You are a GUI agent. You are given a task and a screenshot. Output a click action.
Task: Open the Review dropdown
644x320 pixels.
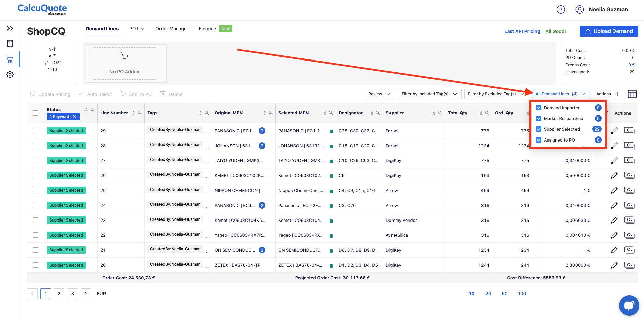[x=380, y=94]
